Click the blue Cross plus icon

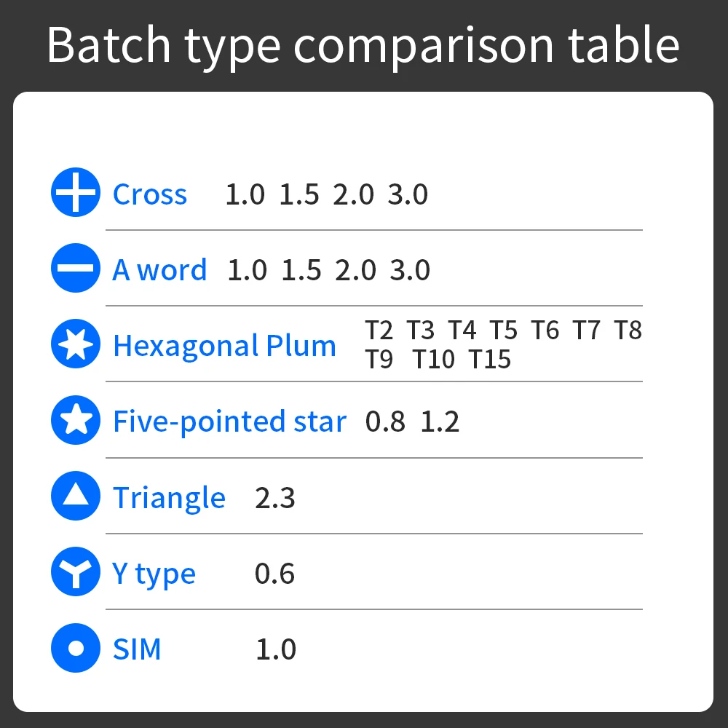[76, 192]
